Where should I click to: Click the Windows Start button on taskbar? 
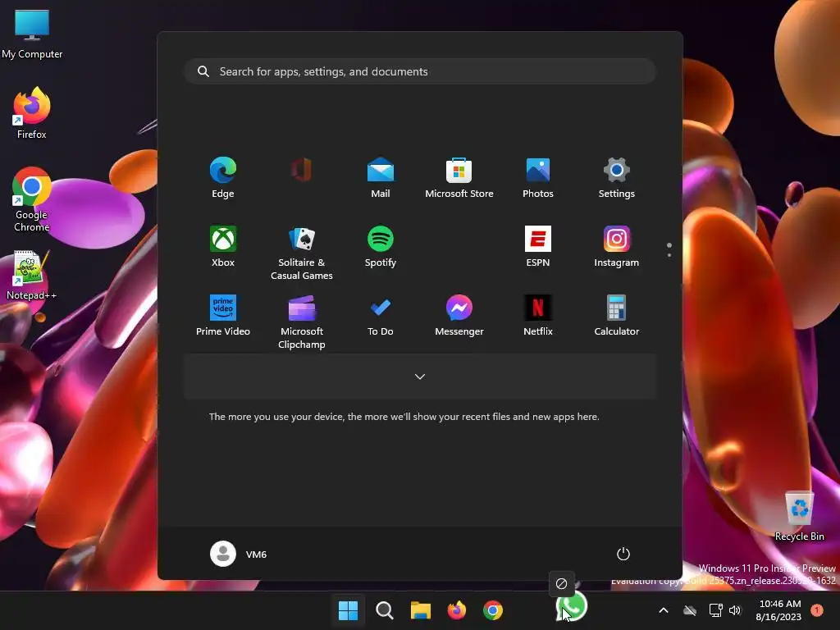pyautogui.click(x=348, y=610)
